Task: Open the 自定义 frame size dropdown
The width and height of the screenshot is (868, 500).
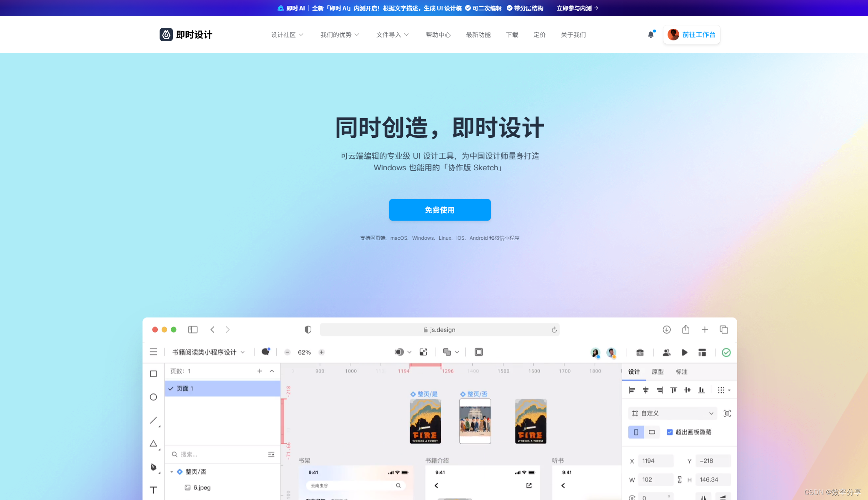Action: [x=672, y=413]
